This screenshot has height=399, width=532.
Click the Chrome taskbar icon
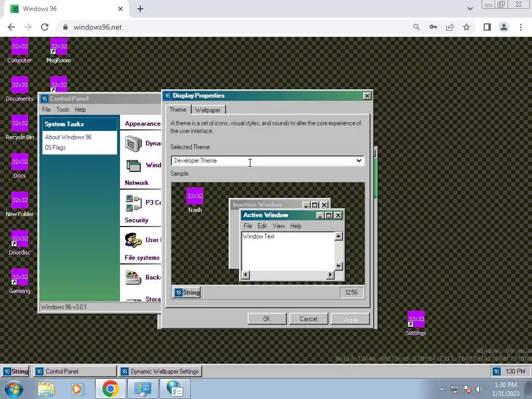tap(110, 389)
